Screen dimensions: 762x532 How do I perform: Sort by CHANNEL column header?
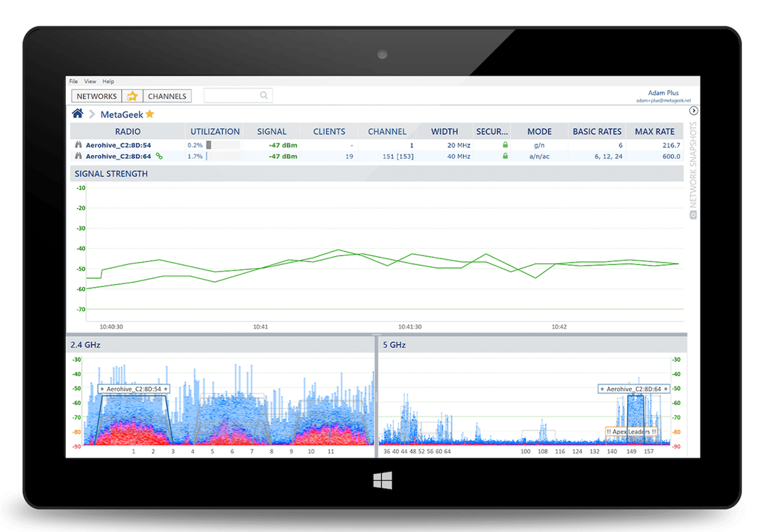pyautogui.click(x=387, y=131)
